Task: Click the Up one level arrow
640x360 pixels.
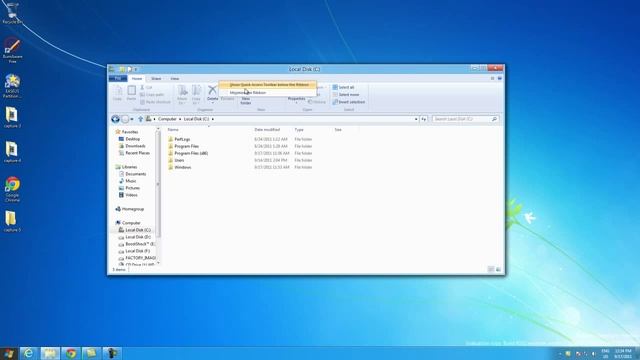Action: pyautogui.click(x=140, y=119)
